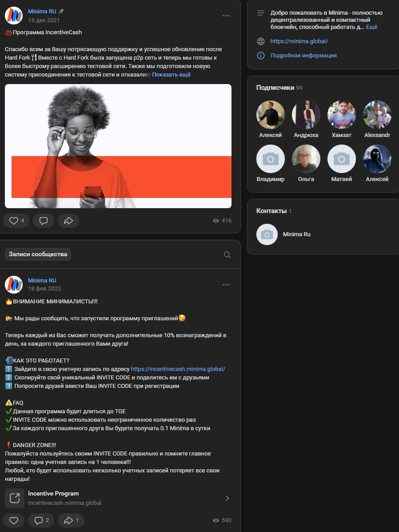
Task: Open the Incentive Program external link icon
Action: coord(15,498)
